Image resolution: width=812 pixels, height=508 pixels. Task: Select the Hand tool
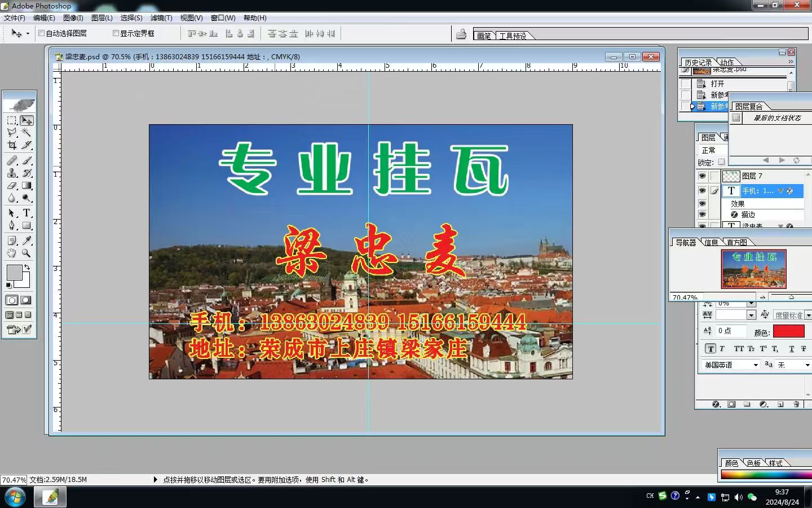[x=12, y=253]
